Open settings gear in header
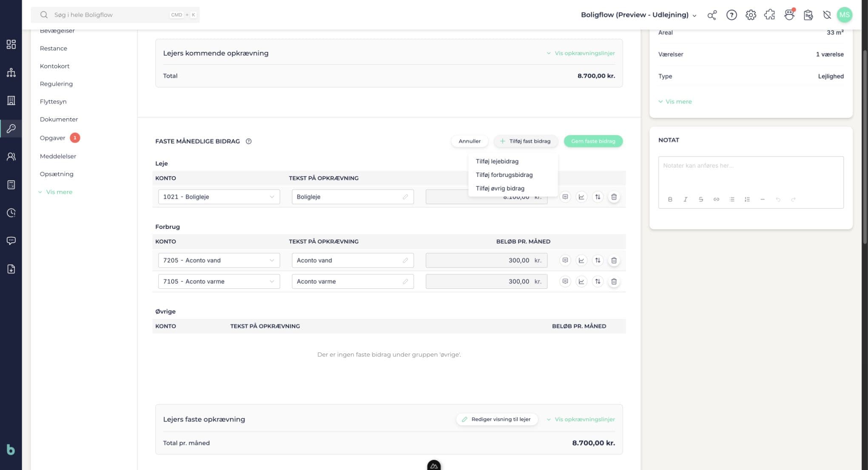The width and height of the screenshot is (868, 470). [x=751, y=15]
